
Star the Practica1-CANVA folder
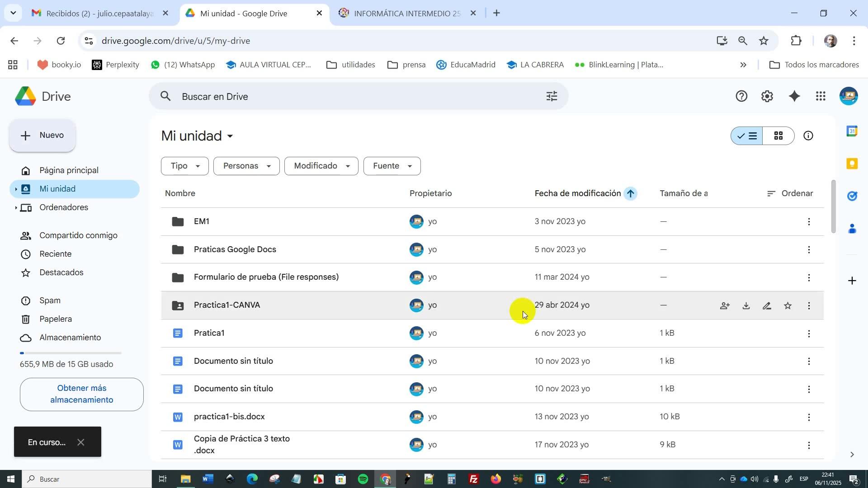[788, 306]
